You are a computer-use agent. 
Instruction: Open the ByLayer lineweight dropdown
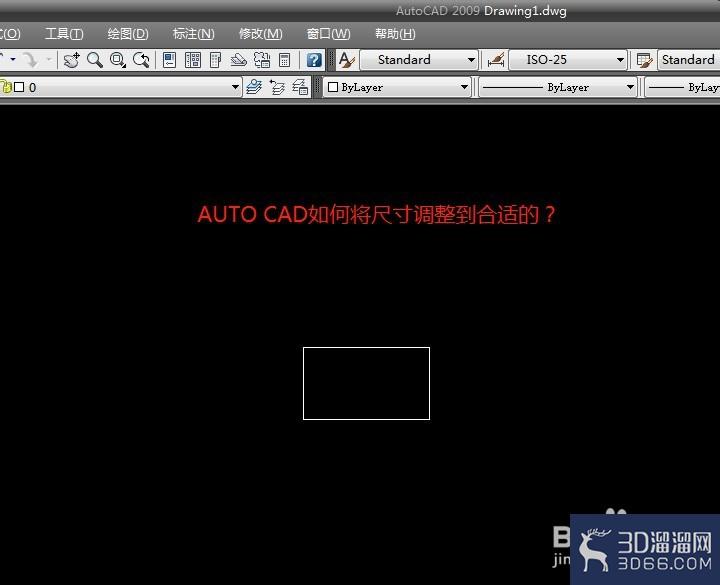(683, 87)
